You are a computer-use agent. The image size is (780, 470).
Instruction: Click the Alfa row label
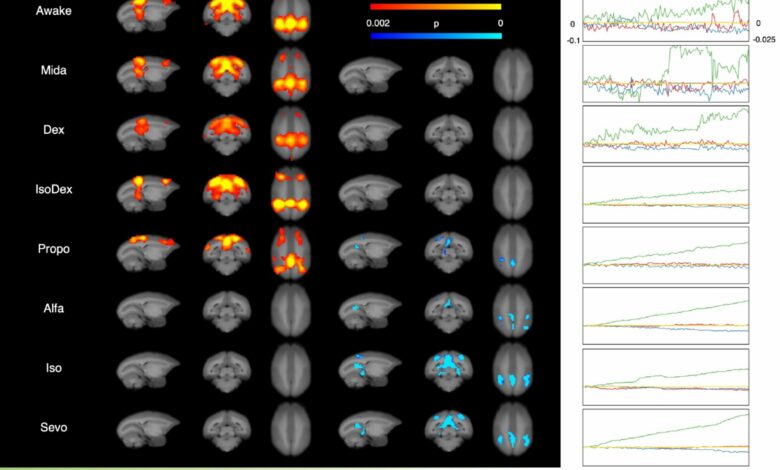click(x=53, y=308)
